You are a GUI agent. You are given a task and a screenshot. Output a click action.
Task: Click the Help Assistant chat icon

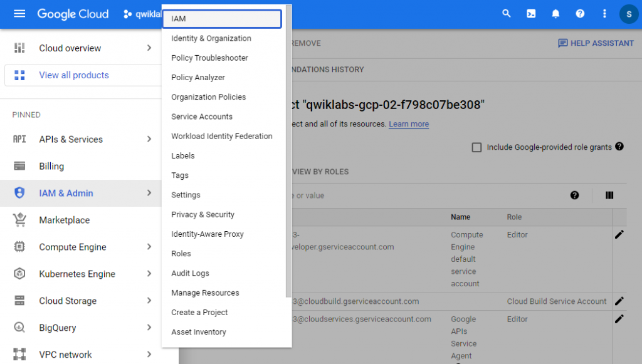562,43
